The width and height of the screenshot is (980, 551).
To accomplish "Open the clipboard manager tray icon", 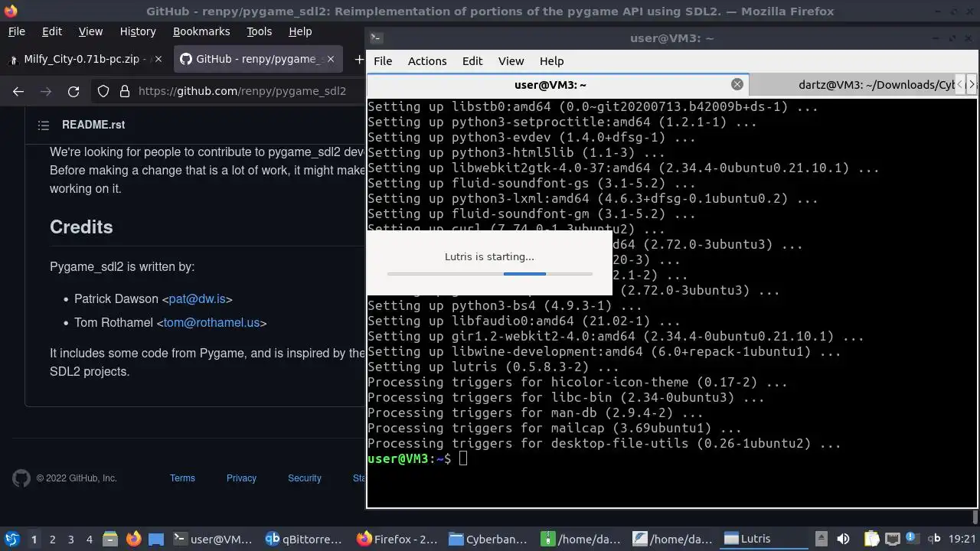I will pyautogui.click(x=871, y=539).
